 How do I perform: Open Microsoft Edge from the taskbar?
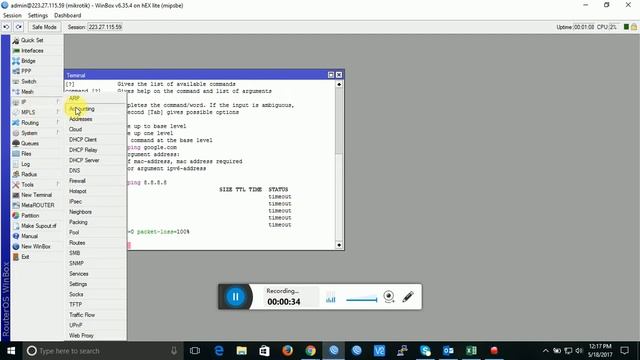click(219, 351)
